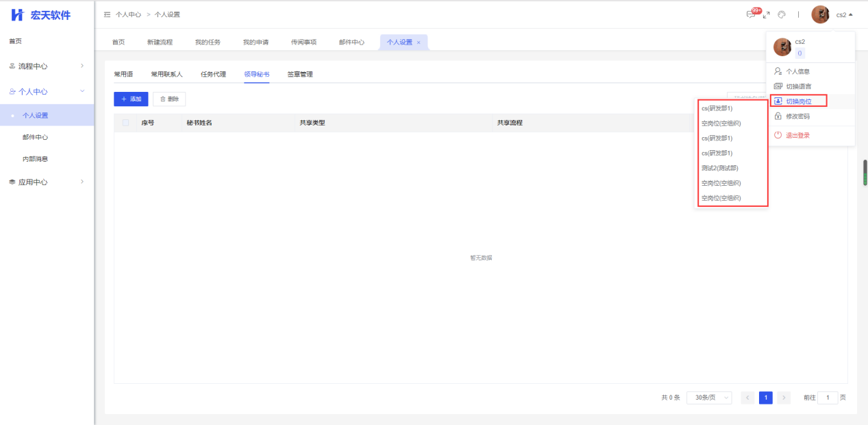Switch to the 签章管理 tab
This screenshot has height=425, width=868.
coord(300,74)
